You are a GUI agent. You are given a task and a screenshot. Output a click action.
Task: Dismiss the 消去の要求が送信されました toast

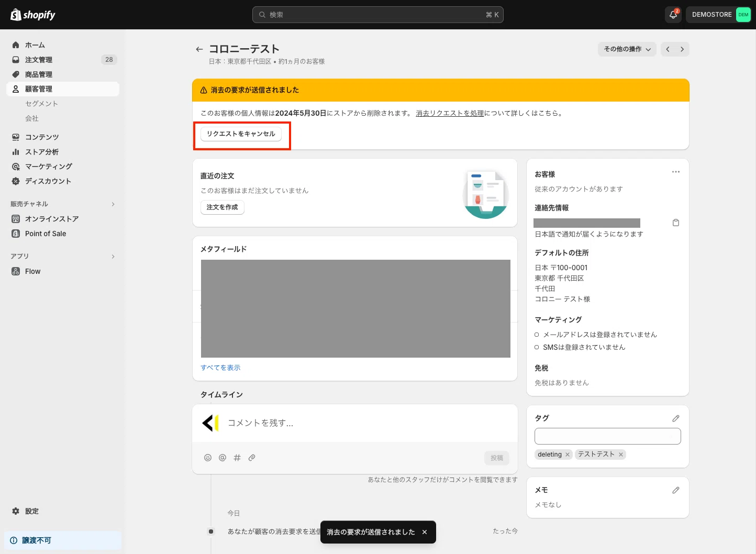coord(425,532)
